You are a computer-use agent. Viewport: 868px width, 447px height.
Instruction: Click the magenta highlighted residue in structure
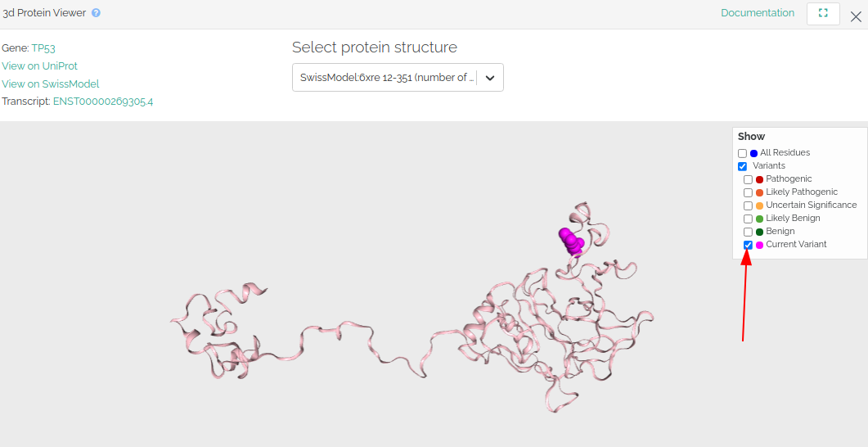571,242
